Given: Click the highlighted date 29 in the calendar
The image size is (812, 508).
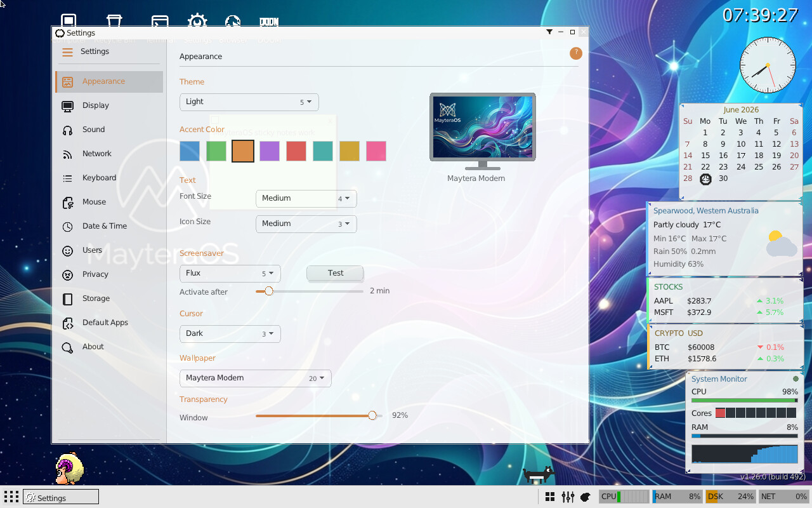Looking at the screenshot, I should [x=705, y=179].
